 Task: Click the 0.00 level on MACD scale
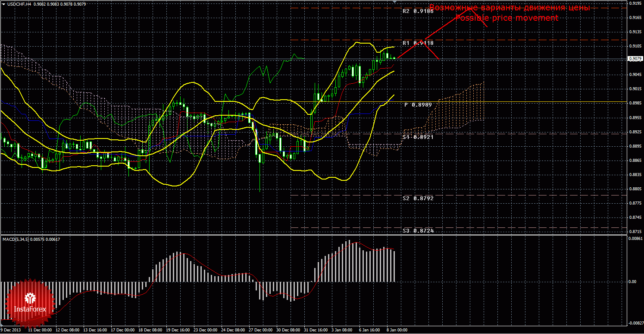click(631, 282)
